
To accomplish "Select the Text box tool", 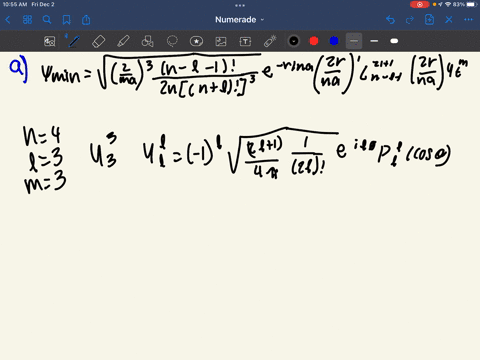I will pyautogui.click(x=245, y=41).
